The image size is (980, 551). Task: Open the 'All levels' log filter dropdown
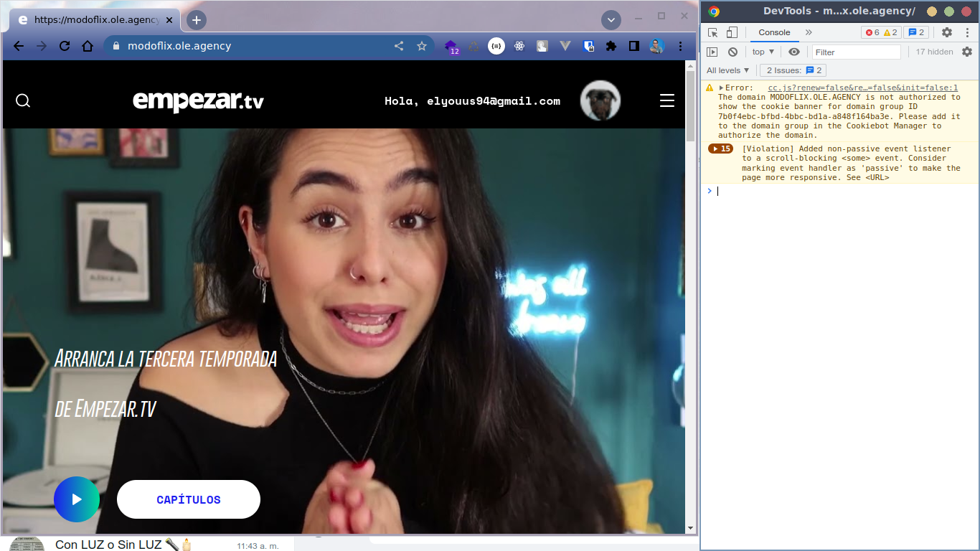pos(727,70)
